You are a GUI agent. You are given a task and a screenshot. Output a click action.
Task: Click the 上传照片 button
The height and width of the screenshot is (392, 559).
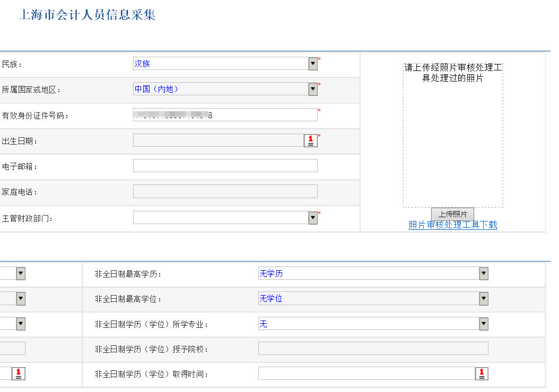[x=452, y=214]
